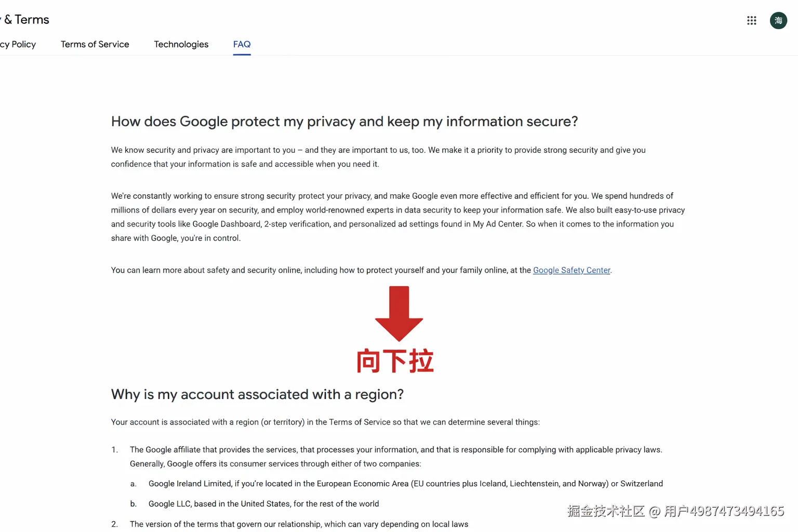The image size is (798, 532).
Task: Click the paragraph starting 'We're constantly working'
Action: pos(397,217)
